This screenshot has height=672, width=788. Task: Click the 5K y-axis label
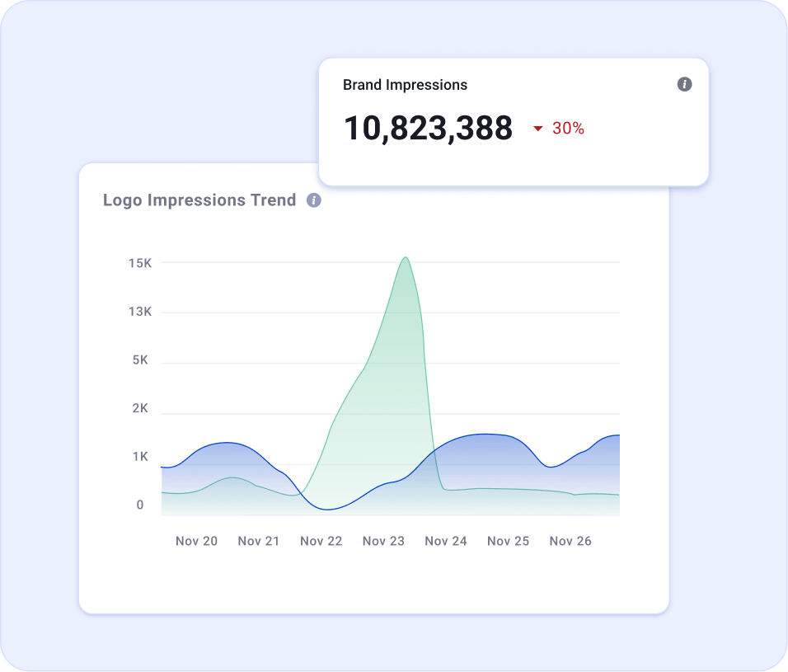[x=140, y=359]
